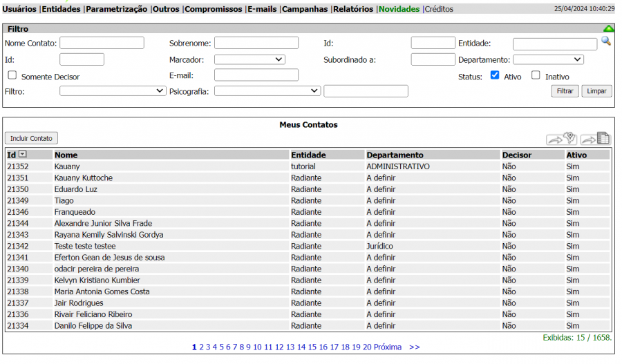This screenshot has width=622, height=364.
Task: Check the Inativo status checkbox
Action: pyautogui.click(x=536, y=75)
